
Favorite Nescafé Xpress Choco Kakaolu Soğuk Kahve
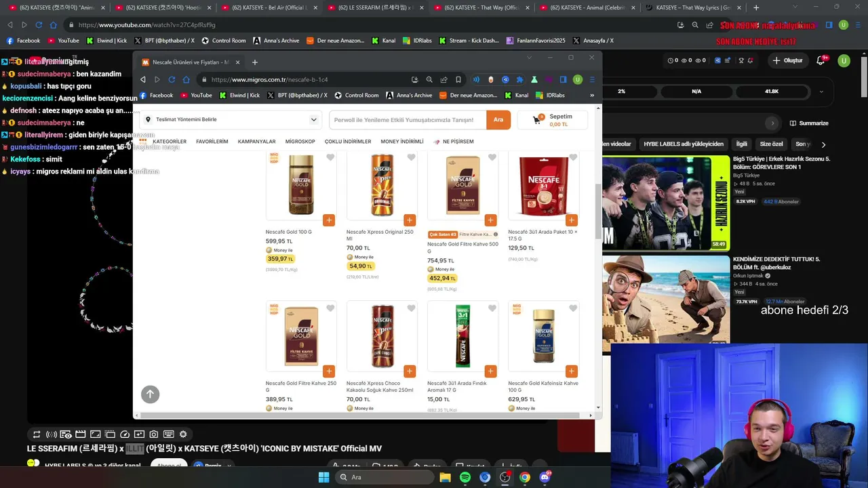point(411,308)
